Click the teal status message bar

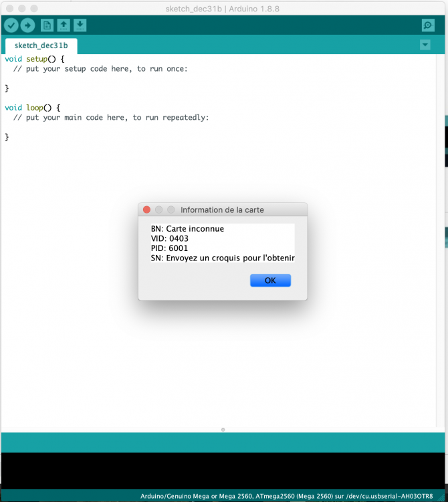click(x=223, y=442)
